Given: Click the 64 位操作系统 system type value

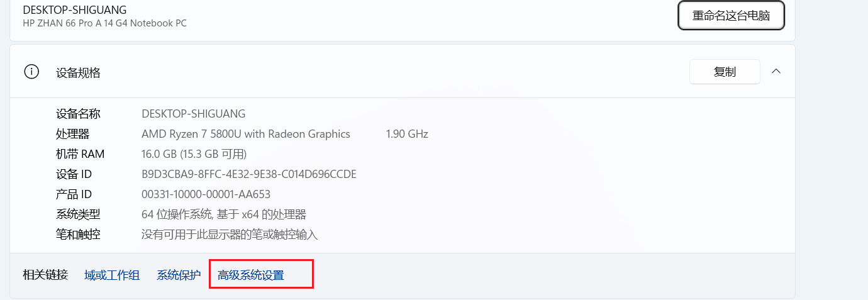Looking at the screenshot, I should 224,214.
